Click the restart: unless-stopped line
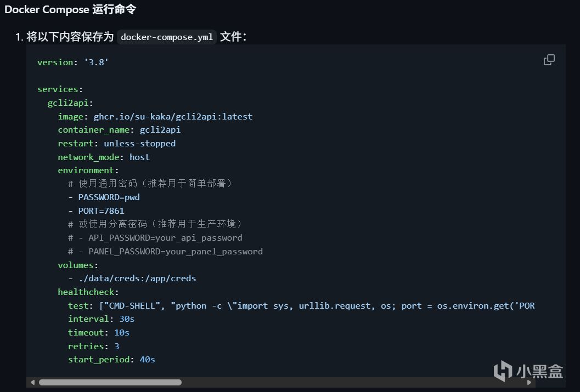Screen dimensions: 580x392 point(117,144)
